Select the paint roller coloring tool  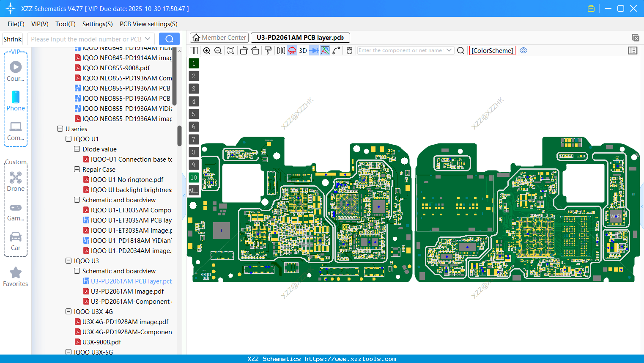(268, 50)
